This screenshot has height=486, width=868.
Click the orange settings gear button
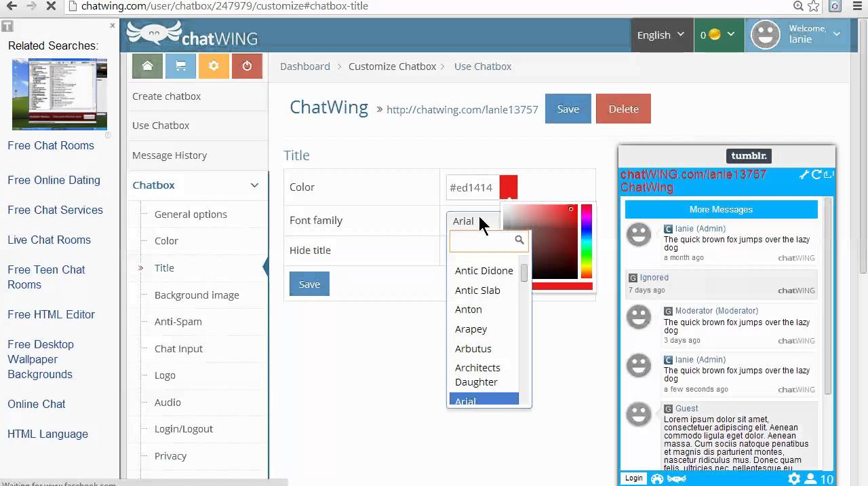214,66
